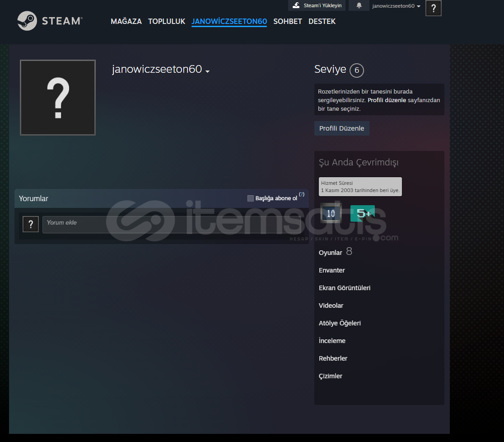The height and width of the screenshot is (442, 504).
Task: Click the small avatar beside comment box
Action: point(31,224)
